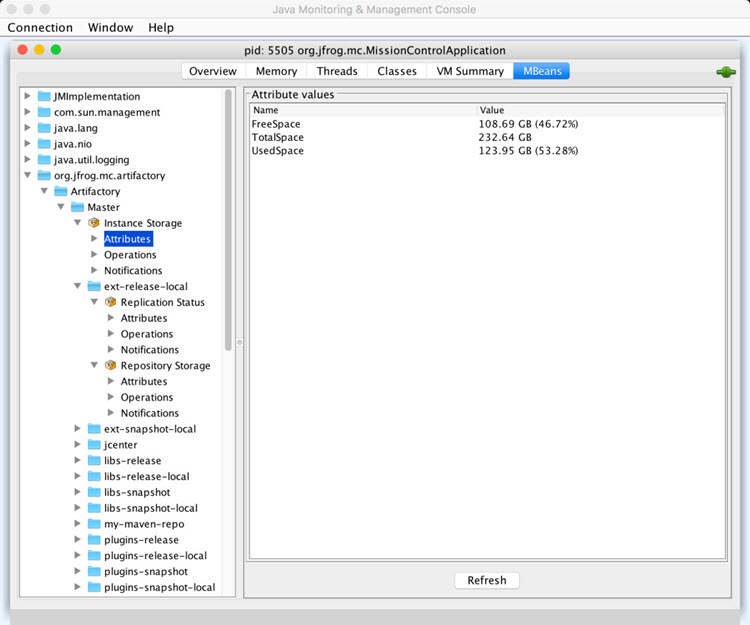
Task: Select plugins-snapshot-local in the tree
Action: [x=159, y=587]
